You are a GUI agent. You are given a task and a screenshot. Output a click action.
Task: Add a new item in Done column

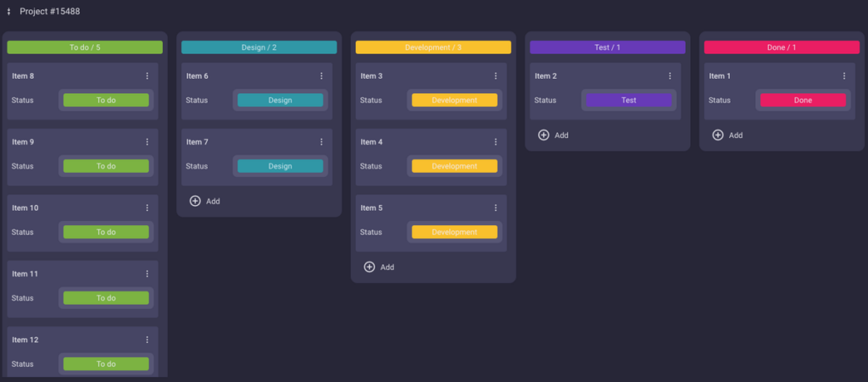pyautogui.click(x=727, y=136)
